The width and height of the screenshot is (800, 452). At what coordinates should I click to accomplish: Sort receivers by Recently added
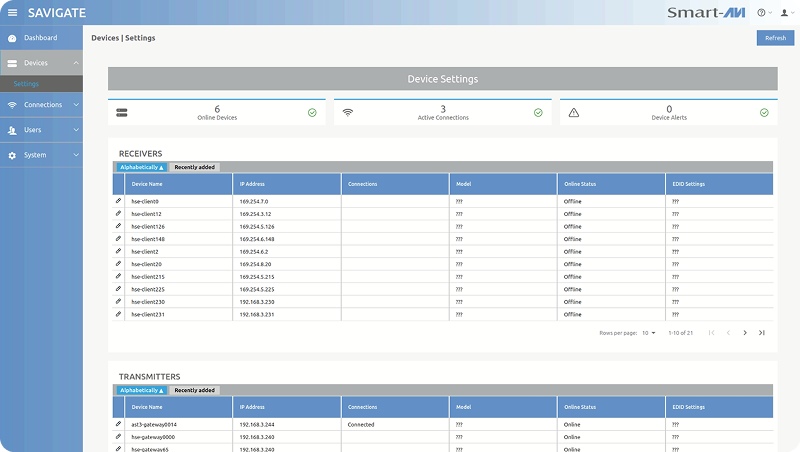[x=194, y=167]
